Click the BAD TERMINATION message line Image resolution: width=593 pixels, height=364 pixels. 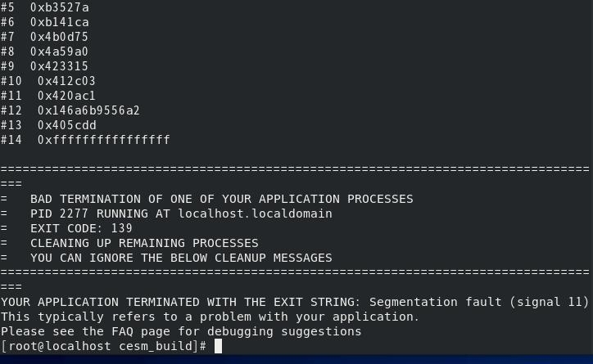(221, 199)
